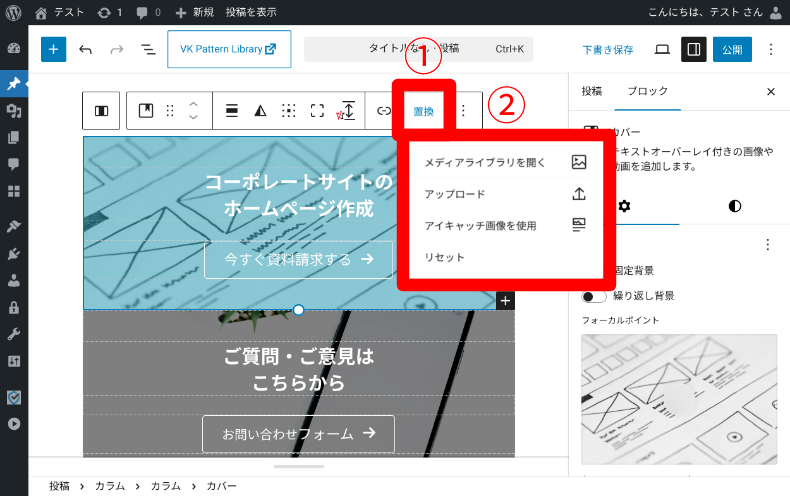Open the preview device laptop icon
Image resolution: width=790 pixels, height=496 pixels.
[662, 49]
